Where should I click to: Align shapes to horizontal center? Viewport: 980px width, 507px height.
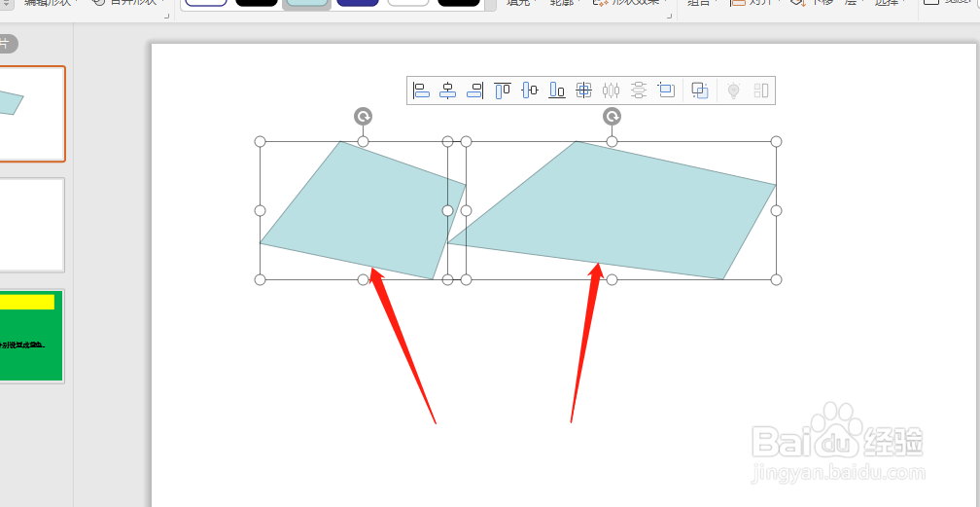(x=447, y=91)
